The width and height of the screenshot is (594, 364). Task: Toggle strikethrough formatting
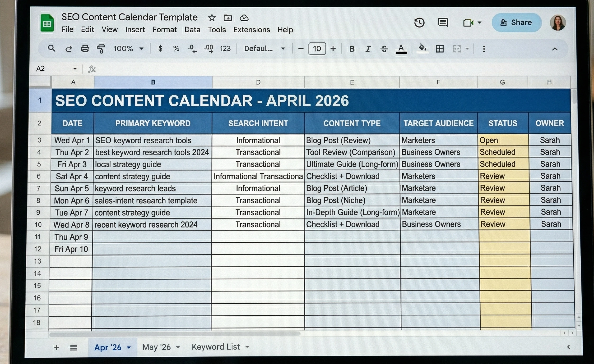tap(384, 49)
